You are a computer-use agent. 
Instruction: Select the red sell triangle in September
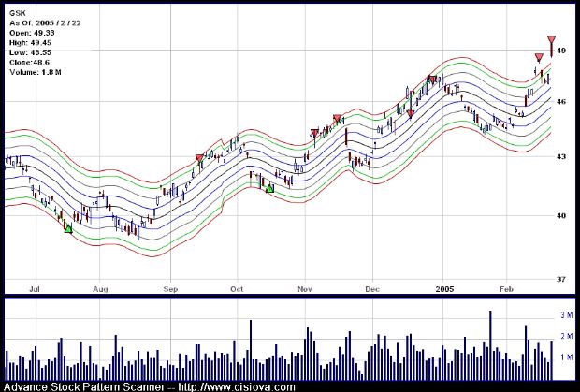tap(199, 158)
